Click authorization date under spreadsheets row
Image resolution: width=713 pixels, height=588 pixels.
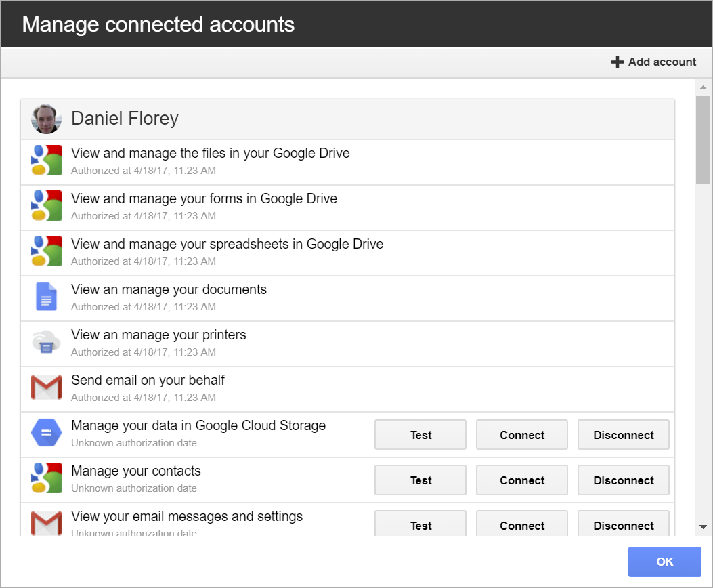(x=144, y=261)
